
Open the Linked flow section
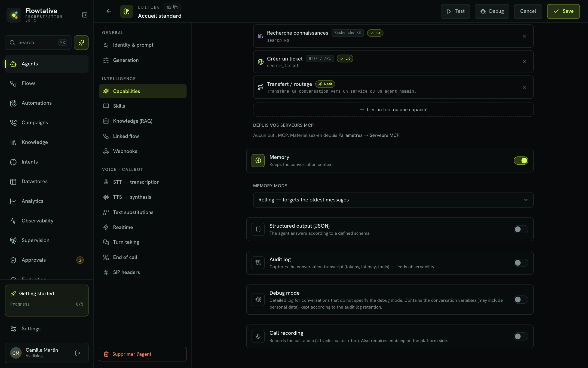(143, 136)
